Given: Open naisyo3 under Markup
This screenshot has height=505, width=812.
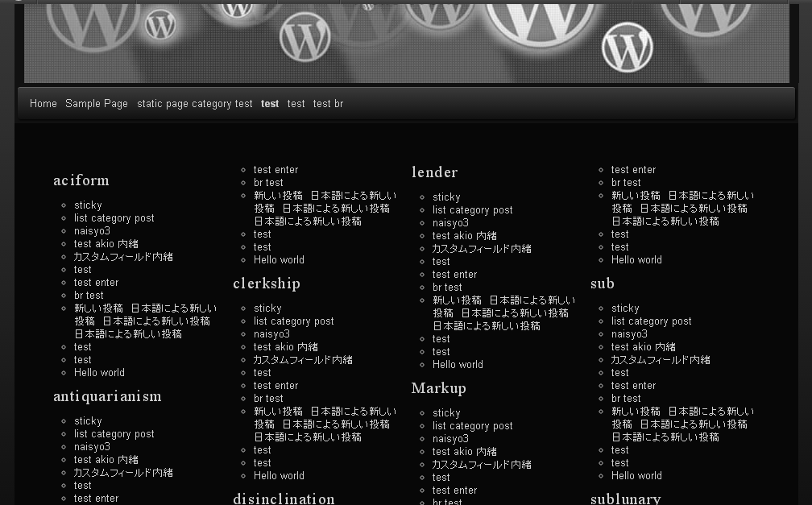Looking at the screenshot, I should (x=450, y=439).
